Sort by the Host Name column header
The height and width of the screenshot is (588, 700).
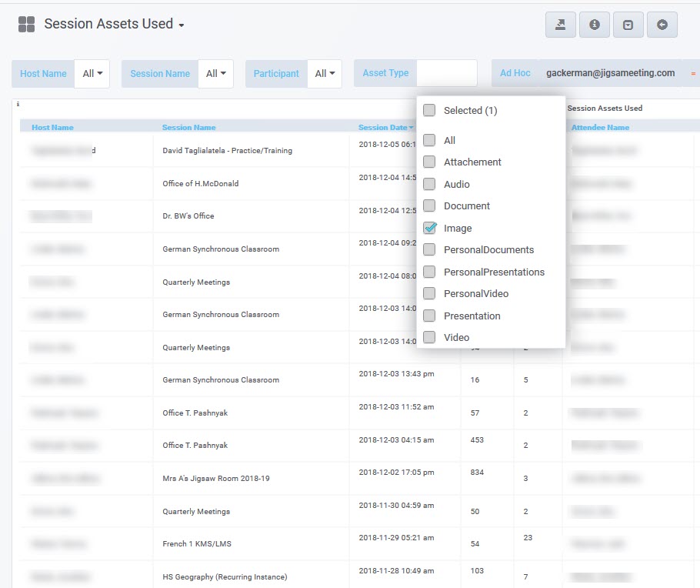[52, 128]
